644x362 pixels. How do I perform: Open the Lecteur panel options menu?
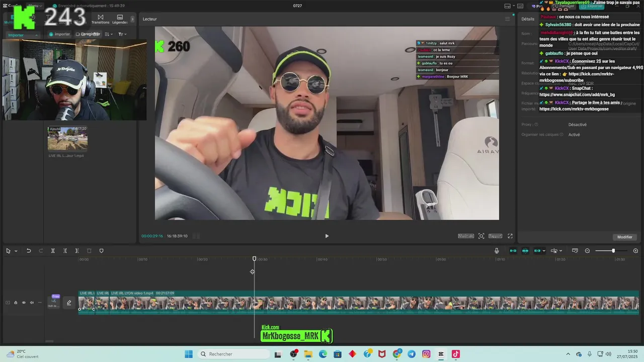click(507, 19)
